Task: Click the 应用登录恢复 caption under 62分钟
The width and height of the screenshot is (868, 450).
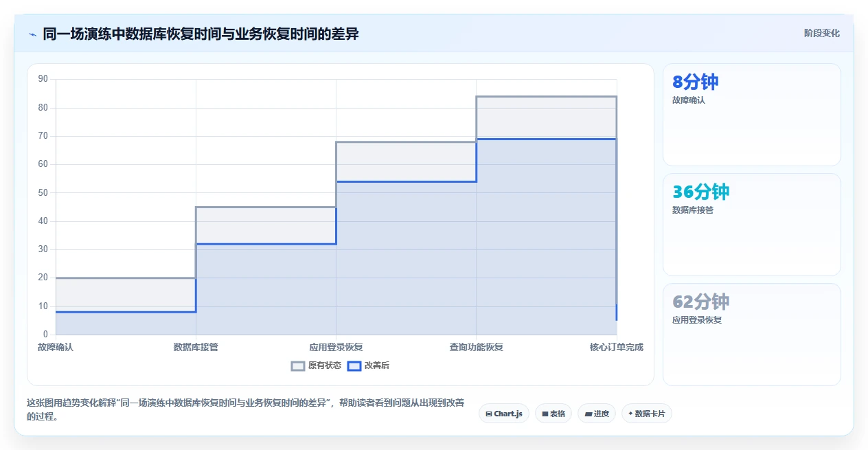Action: point(697,320)
